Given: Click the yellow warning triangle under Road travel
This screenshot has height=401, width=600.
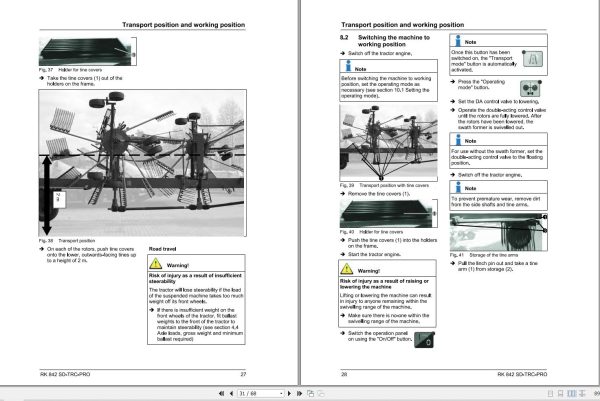Looking at the screenshot, I should click(x=156, y=263).
